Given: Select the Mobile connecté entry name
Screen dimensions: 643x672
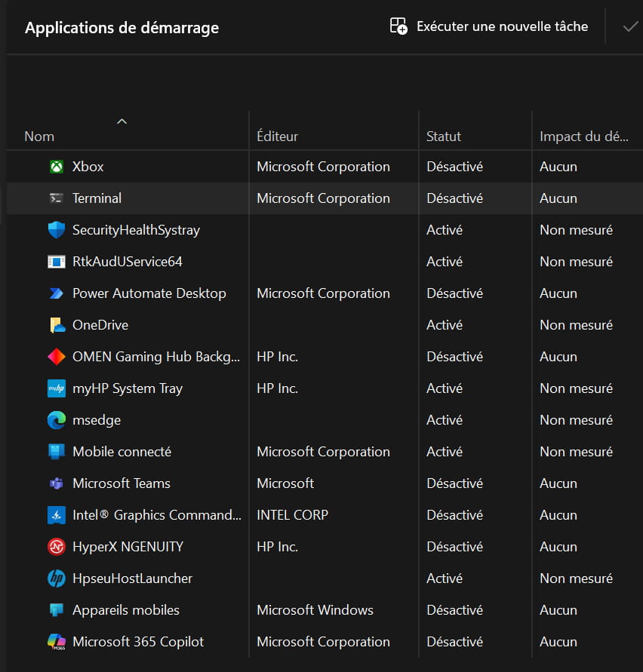Looking at the screenshot, I should pyautogui.click(x=122, y=452).
